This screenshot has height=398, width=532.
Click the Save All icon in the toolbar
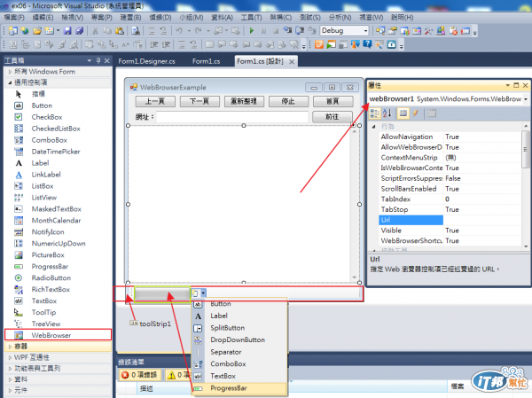pos(80,31)
